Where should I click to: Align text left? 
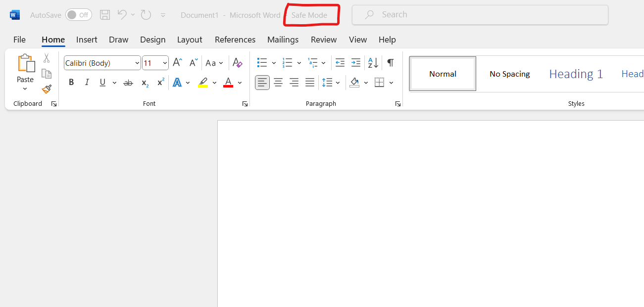(x=262, y=83)
